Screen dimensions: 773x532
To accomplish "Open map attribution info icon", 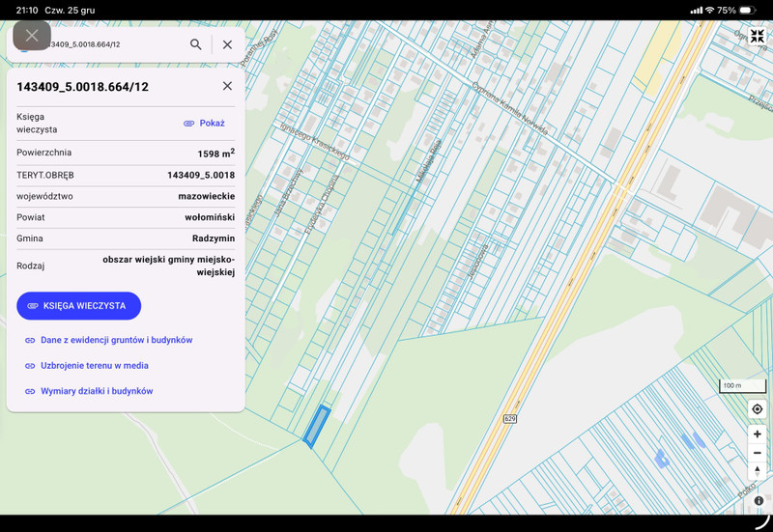I will (759, 500).
